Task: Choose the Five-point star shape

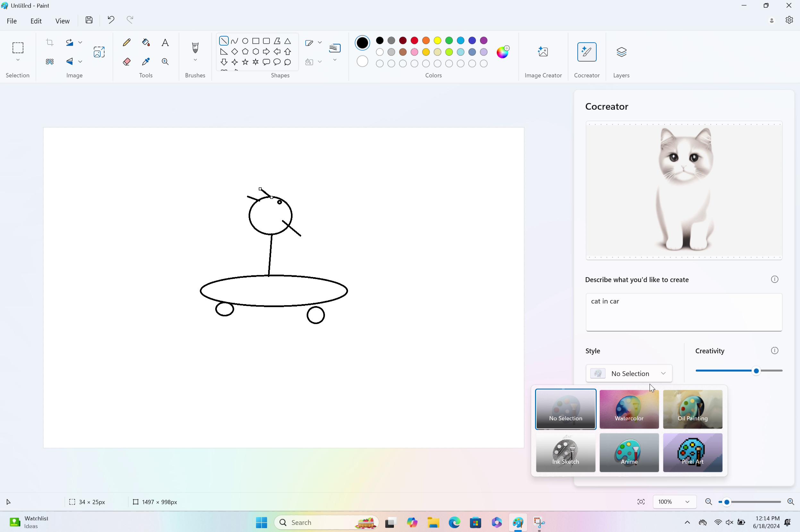Action: [x=245, y=62]
